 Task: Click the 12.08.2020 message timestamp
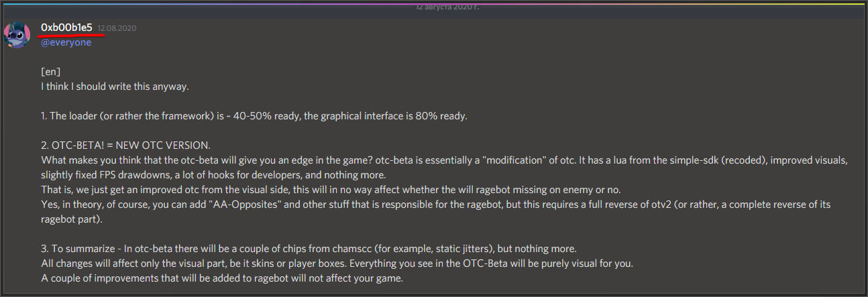[x=117, y=28]
